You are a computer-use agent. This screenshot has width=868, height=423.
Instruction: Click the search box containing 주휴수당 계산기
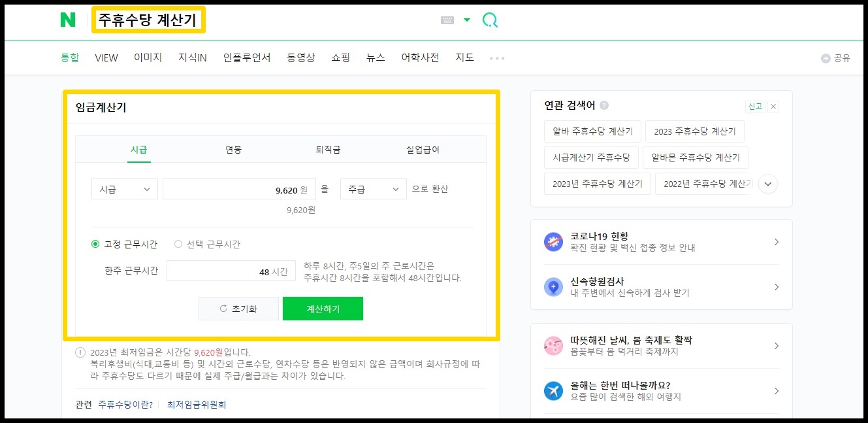coord(148,20)
